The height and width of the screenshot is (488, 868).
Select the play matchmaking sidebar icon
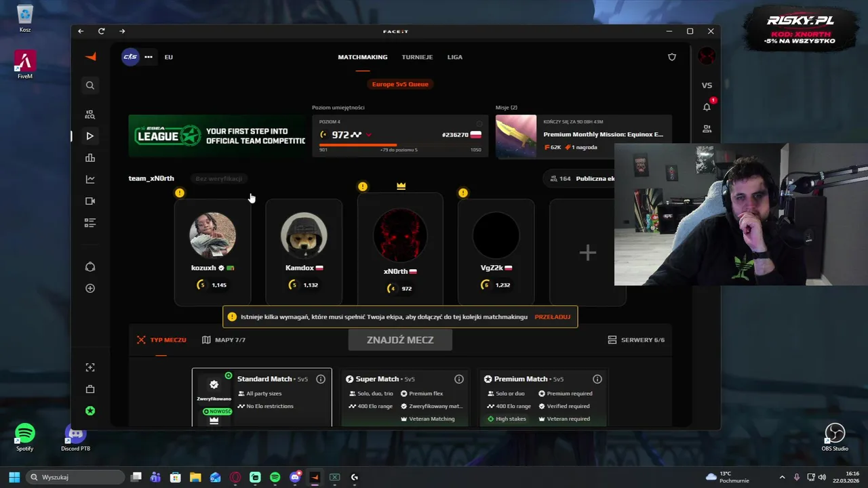click(x=90, y=136)
